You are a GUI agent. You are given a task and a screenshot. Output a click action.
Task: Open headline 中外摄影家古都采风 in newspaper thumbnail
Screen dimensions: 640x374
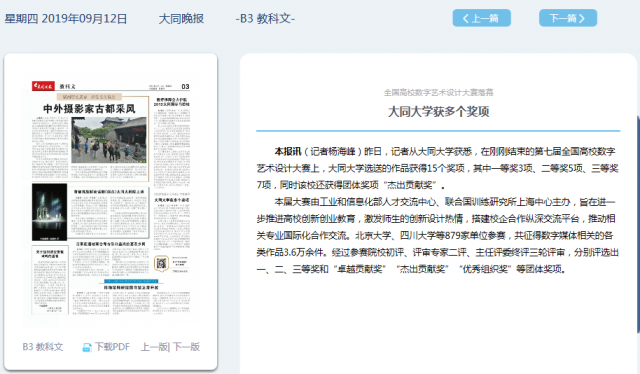(x=89, y=109)
